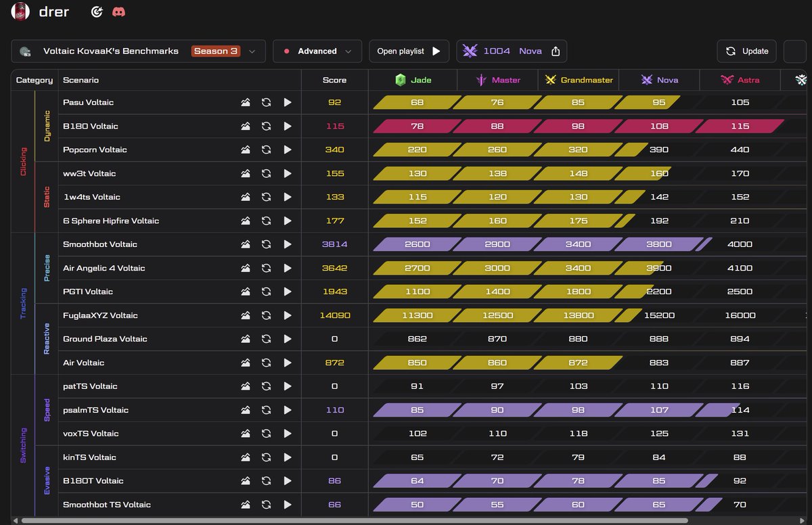
Task: Click the Score column header
Action: (x=334, y=80)
